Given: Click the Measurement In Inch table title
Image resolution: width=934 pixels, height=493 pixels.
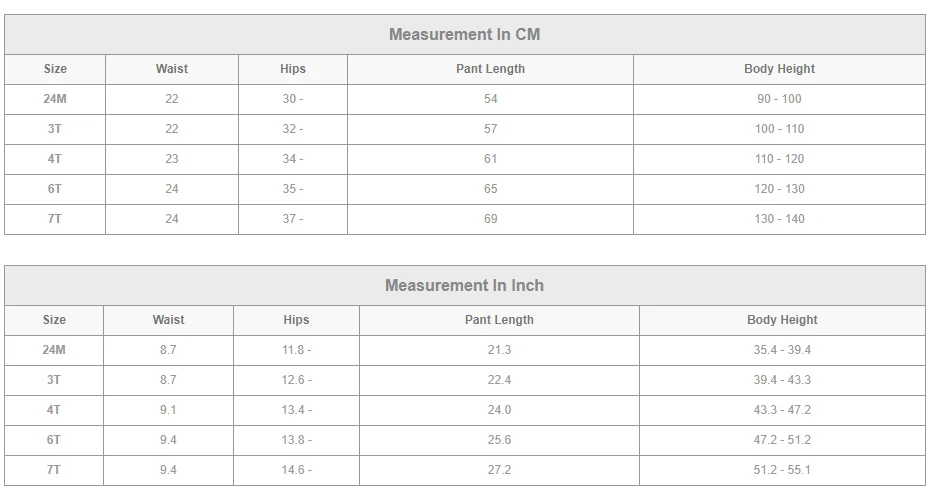Looking at the screenshot, I should pyautogui.click(x=464, y=285).
